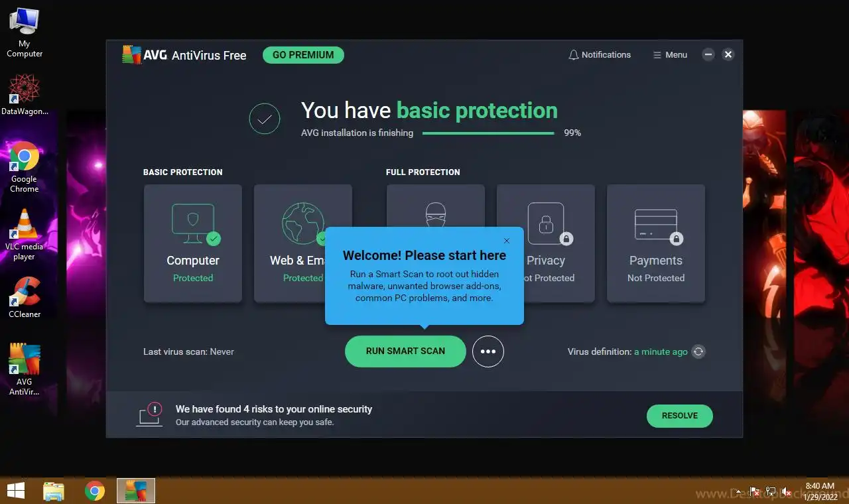Open AVG AntiVirus desktop shortcut

click(24, 369)
